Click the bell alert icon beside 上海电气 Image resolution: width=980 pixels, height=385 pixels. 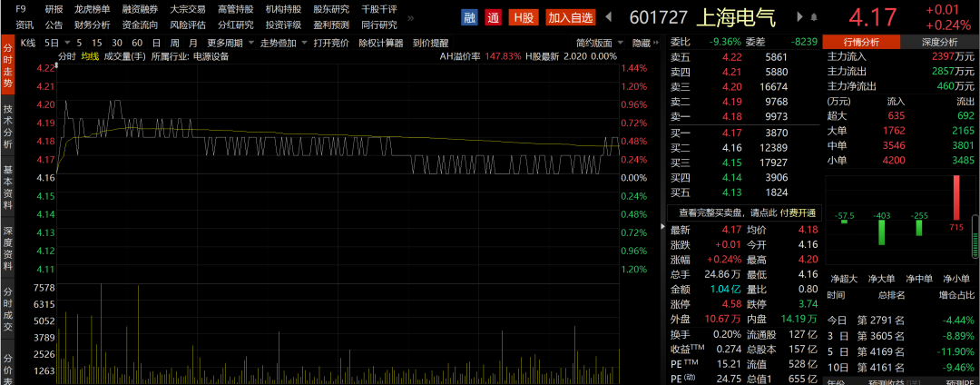[x=814, y=17]
